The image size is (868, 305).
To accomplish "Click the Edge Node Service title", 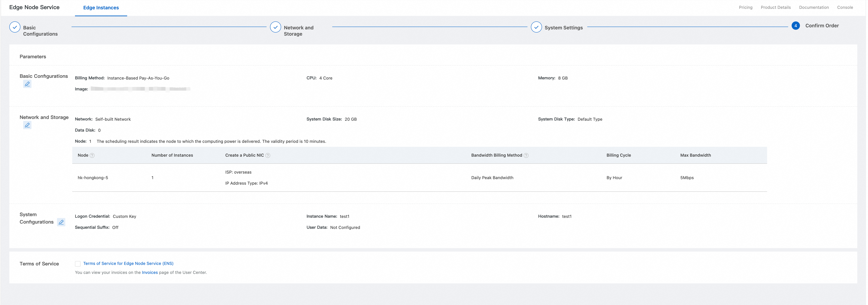I will pyautogui.click(x=34, y=7).
